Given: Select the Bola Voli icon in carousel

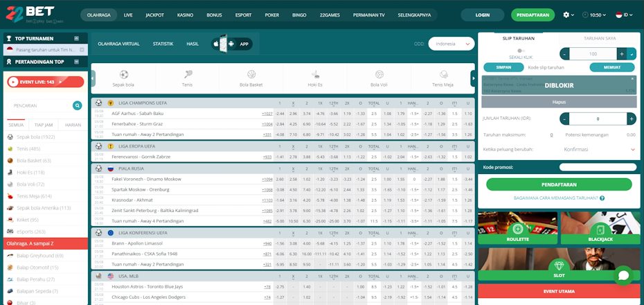Looking at the screenshot, I should (x=379, y=74).
